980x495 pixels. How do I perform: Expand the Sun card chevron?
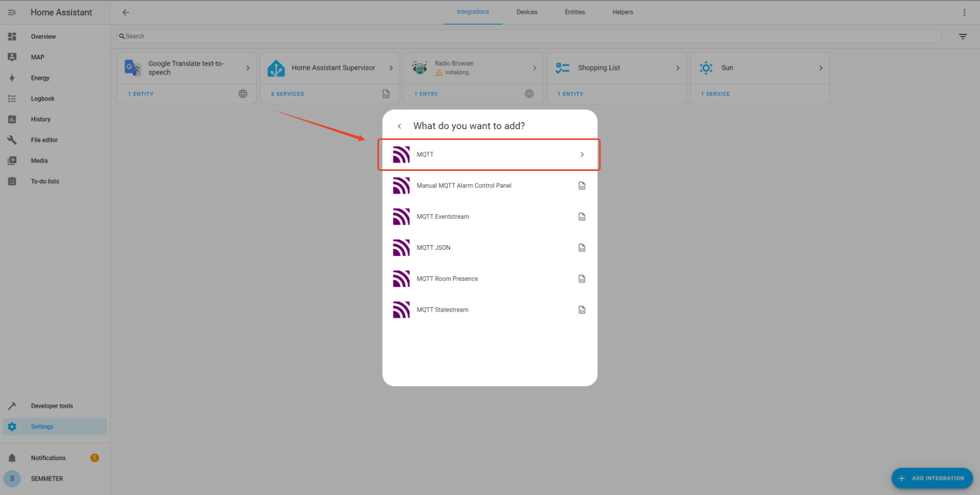821,68
